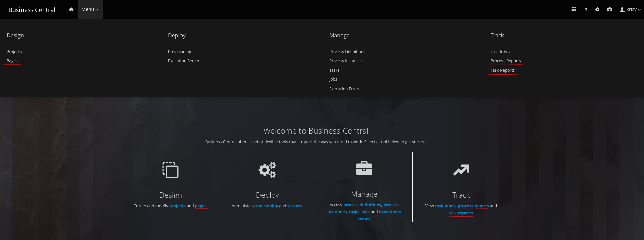
Task: Open Pages from the Design menu
Action: click(x=12, y=61)
